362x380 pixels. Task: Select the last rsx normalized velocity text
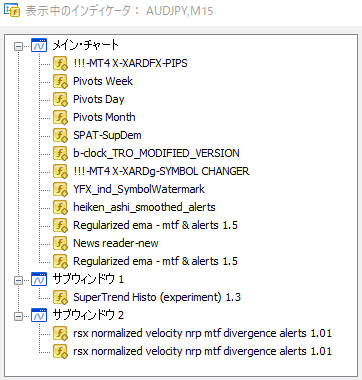[x=202, y=351]
